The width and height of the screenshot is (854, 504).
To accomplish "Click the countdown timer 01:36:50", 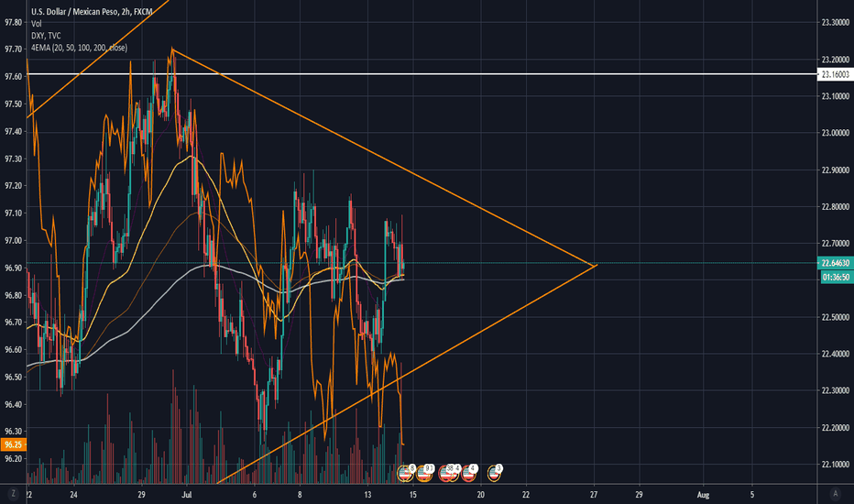I will click(836, 278).
